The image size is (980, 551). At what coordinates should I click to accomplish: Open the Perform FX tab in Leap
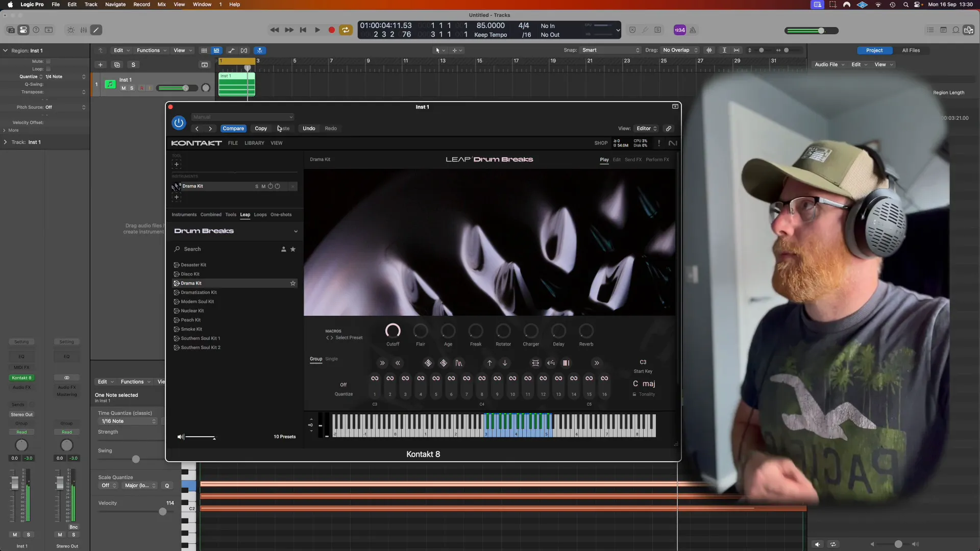point(657,160)
